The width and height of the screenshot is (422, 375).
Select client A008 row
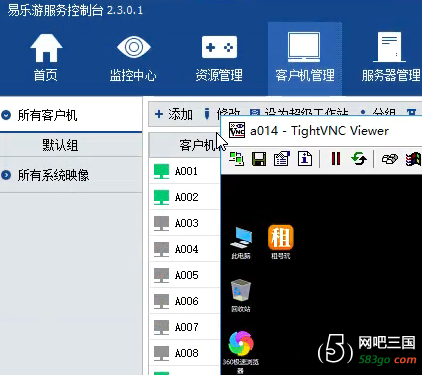click(x=185, y=353)
